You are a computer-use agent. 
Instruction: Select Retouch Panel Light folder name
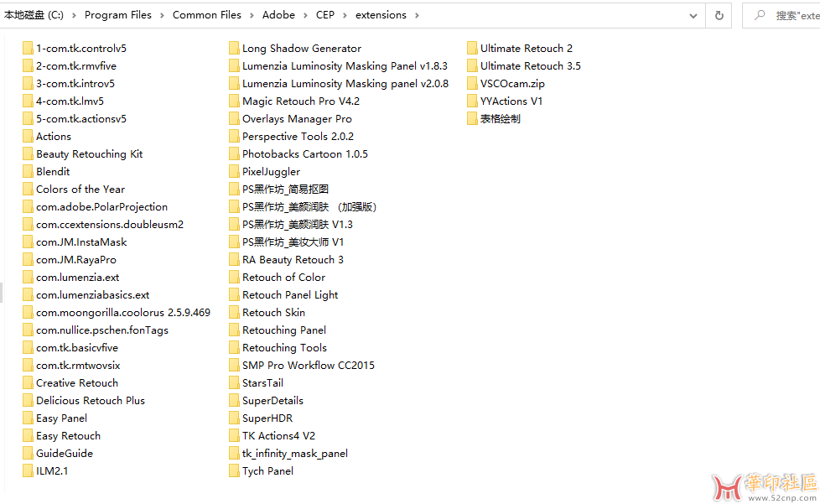[290, 295]
